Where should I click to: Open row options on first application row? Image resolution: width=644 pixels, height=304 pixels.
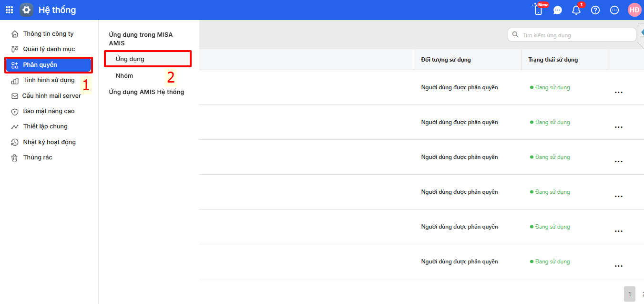pos(619,92)
